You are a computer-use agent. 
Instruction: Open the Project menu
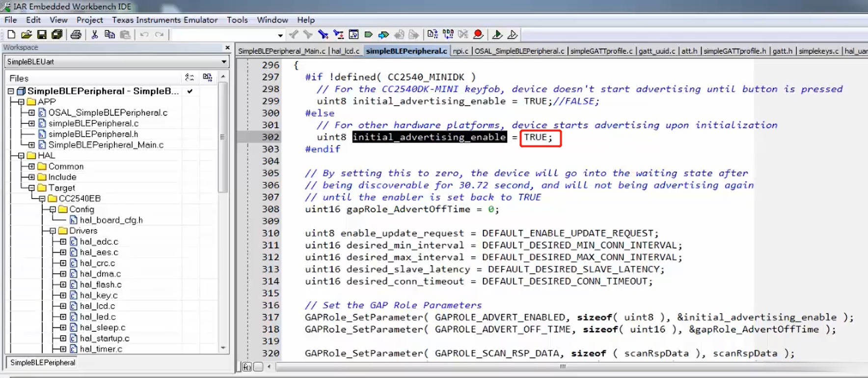coord(89,20)
